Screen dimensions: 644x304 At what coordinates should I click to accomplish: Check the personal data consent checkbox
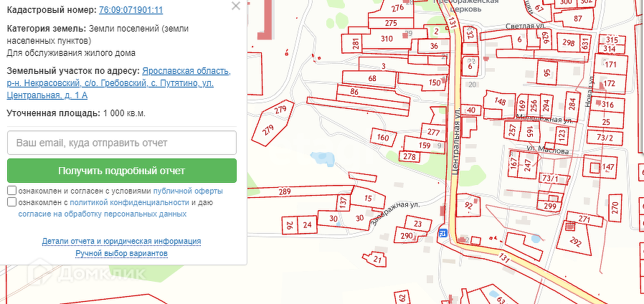pos(12,202)
